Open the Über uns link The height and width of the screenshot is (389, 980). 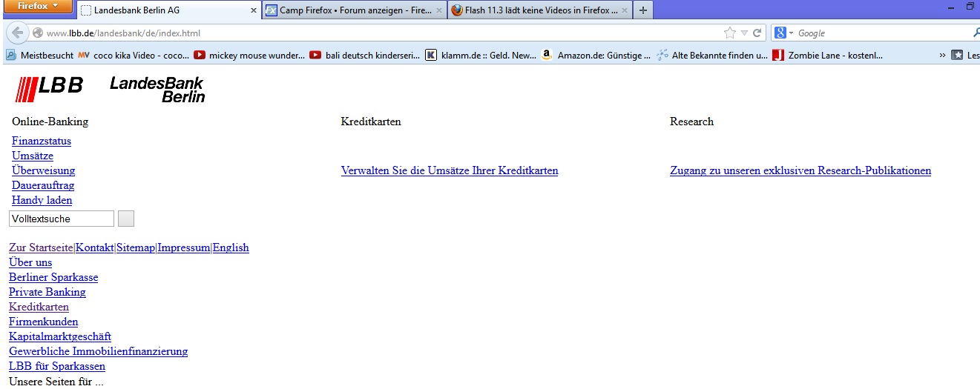30,262
